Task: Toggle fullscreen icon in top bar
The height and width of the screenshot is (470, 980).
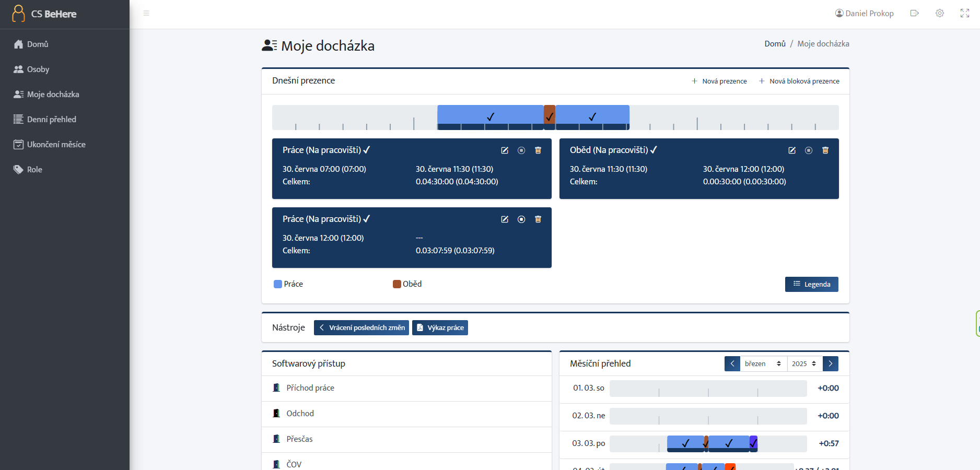Action: point(964,13)
